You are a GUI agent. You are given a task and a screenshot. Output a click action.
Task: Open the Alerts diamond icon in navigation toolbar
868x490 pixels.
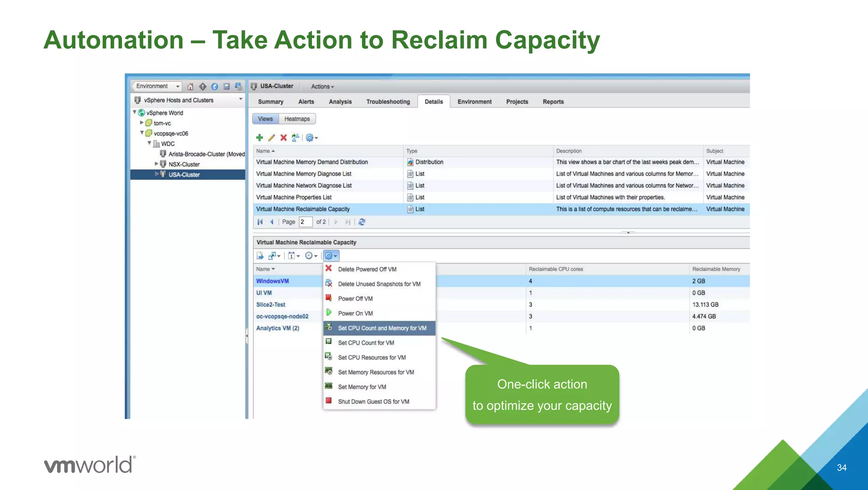203,87
